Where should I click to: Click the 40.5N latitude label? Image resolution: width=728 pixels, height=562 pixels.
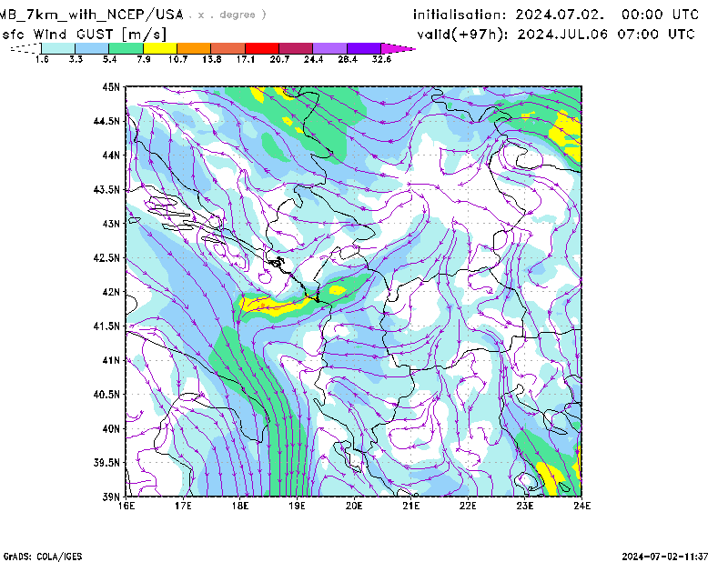(106, 395)
